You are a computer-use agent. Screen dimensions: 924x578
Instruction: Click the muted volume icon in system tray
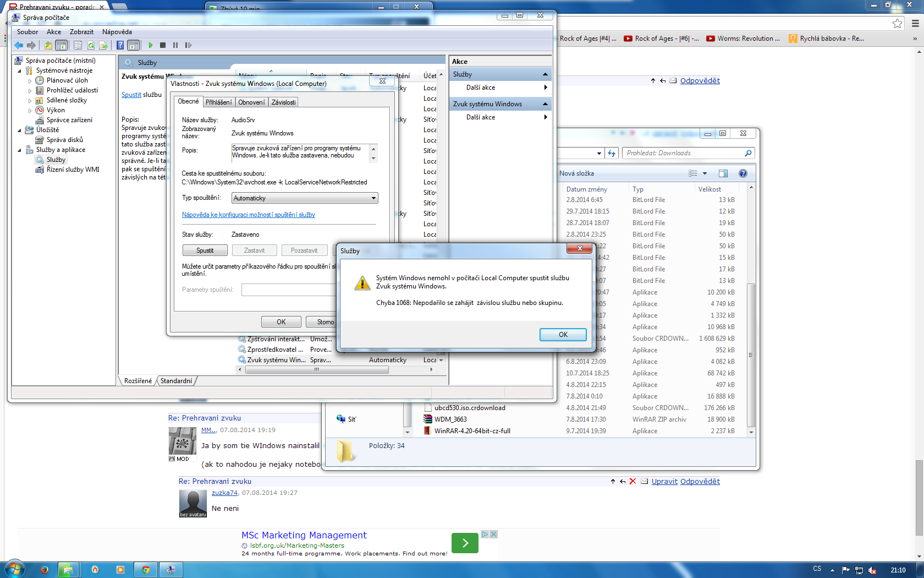(x=872, y=570)
